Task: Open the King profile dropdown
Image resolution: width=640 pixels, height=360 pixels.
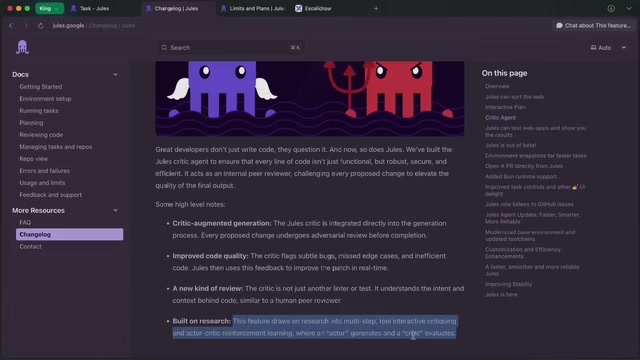Action: click(x=49, y=8)
